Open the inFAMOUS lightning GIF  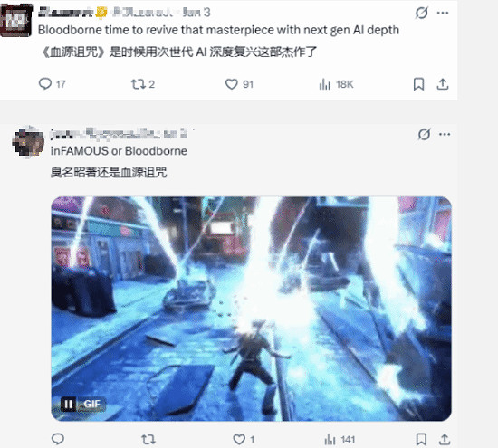click(251, 309)
